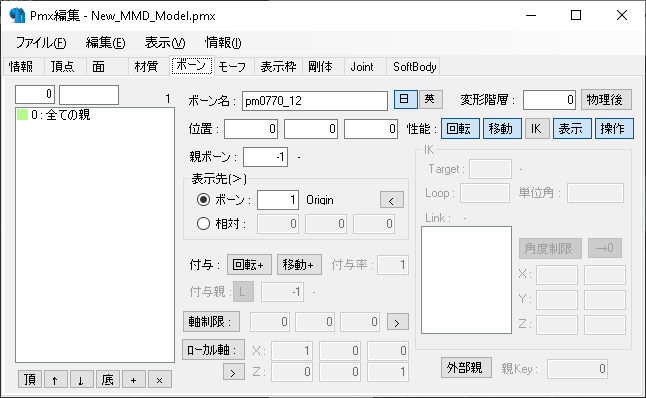Click the > button under ローカル軸

click(234, 372)
